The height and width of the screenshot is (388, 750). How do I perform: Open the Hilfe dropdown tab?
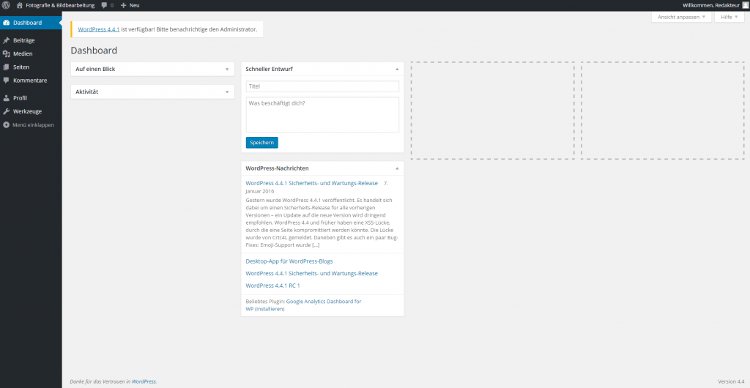coord(729,17)
